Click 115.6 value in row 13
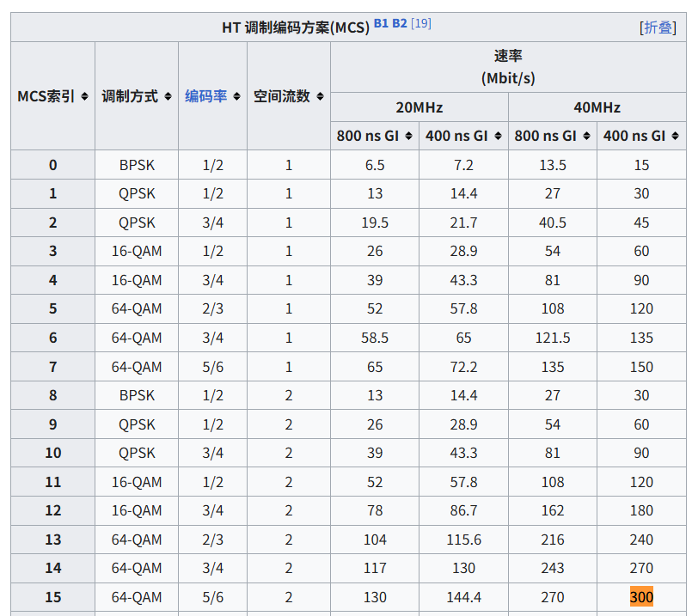This screenshot has height=616, width=692. pyautogui.click(x=464, y=540)
